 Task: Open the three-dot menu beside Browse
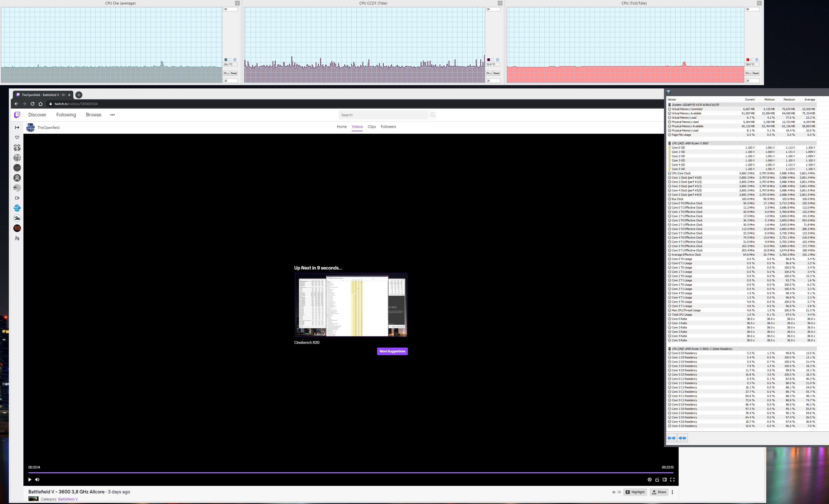click(x=112, y=115)
